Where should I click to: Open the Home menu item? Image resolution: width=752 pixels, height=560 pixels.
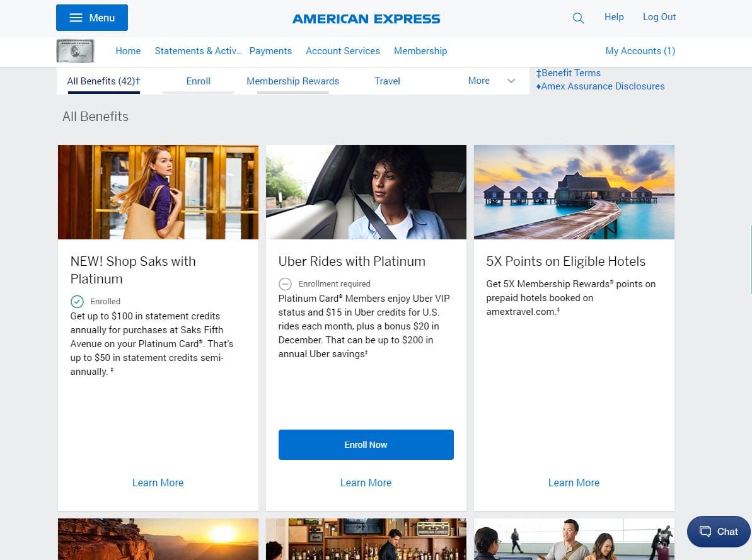[x=128, y=51]
